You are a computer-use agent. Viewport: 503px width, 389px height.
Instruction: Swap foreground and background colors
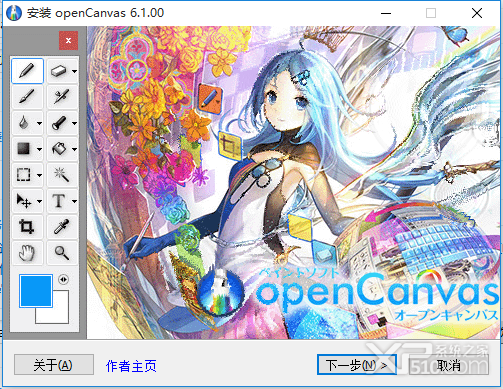(x=63, y=279)
